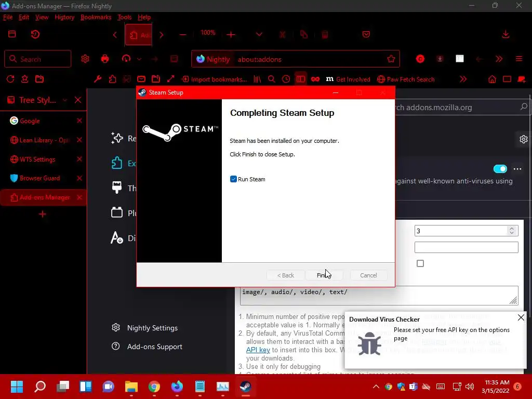532x399 pixels.
Task: Click the API key hyperlink
Action: [258, 350]
